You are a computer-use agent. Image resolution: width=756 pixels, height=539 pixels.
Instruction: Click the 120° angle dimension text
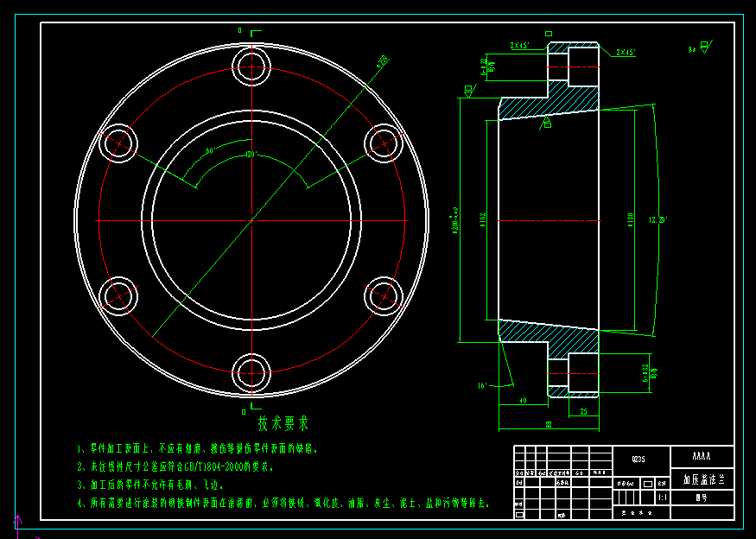[x=251, y=155]
